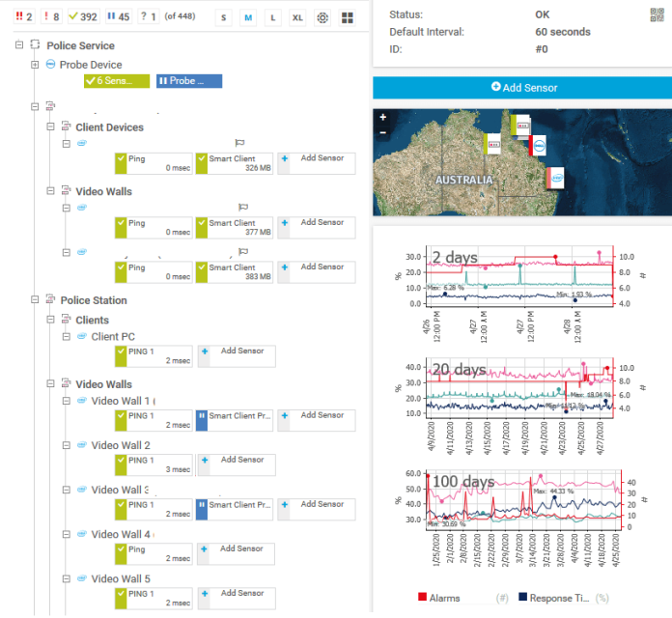Zoom out on the Australia map

383,132
